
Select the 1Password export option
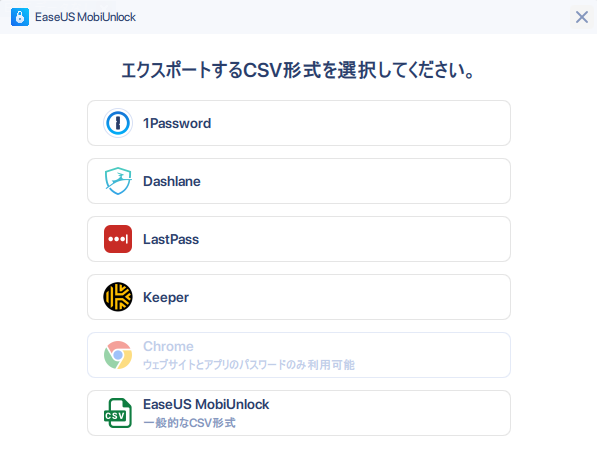click(x=299, y=123)
